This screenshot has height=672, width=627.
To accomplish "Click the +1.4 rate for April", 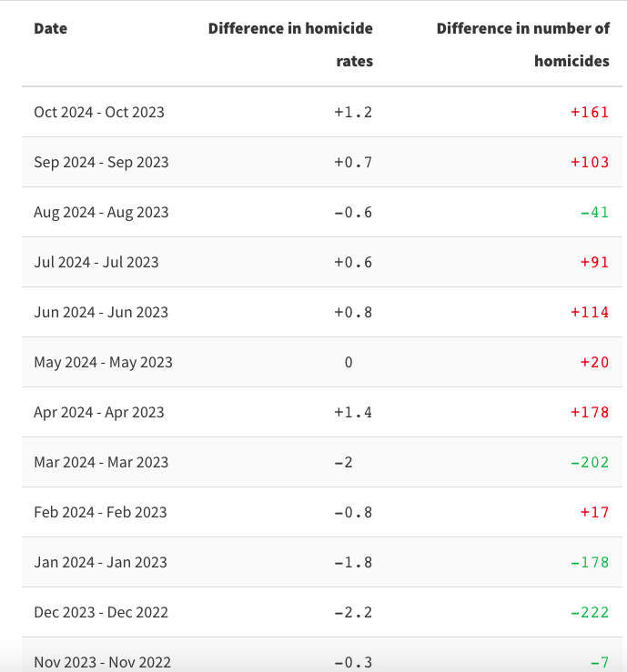I will [353, 412].
